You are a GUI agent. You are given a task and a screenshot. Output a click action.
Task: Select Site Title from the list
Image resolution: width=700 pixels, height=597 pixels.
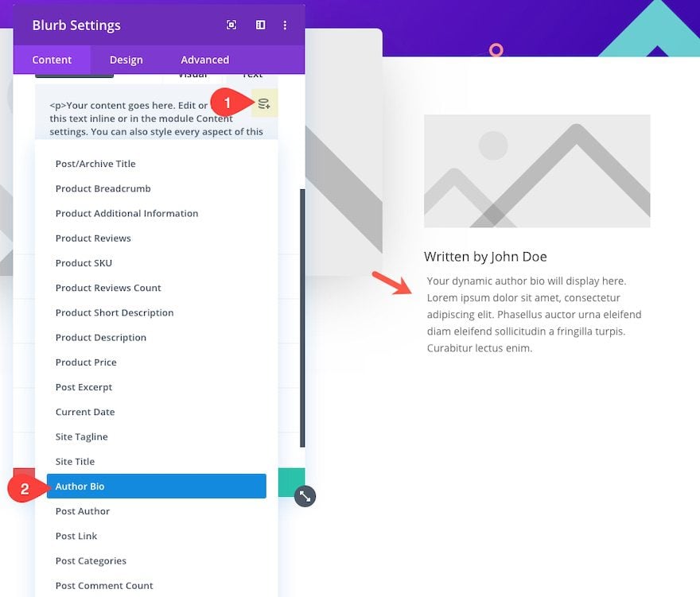point(156,461)
